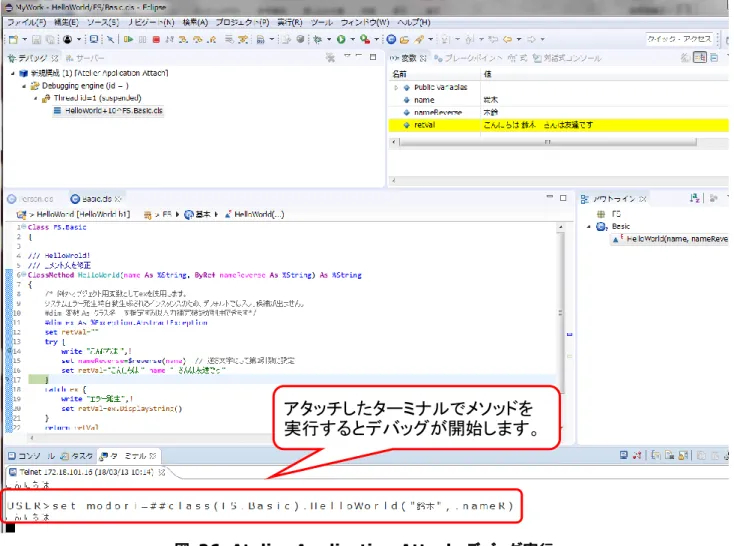Viewport: 734px width, 546px height.
Task: Click the Quick Access field
Action: pyautogui.click(x=679, y=39)
